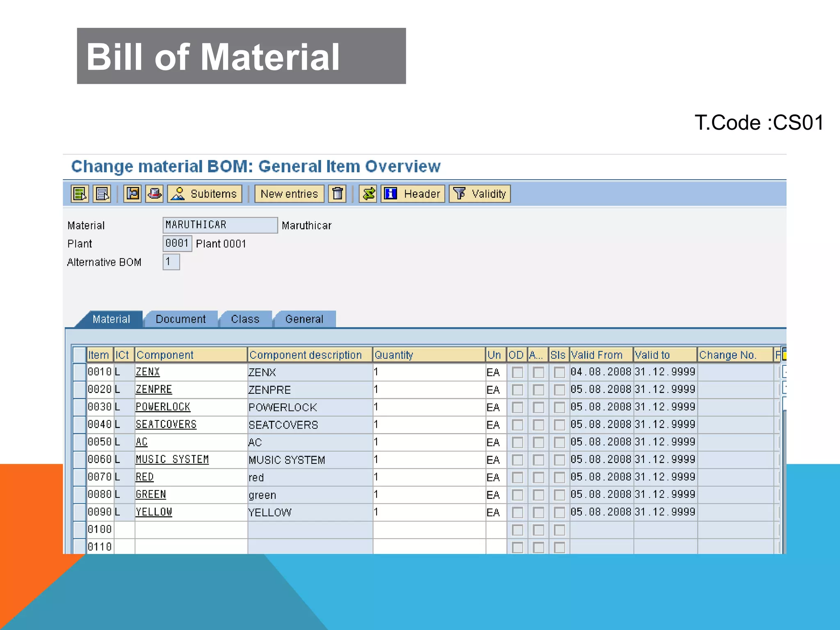The width and height of the screenshot is (840, 630).
Task: Toggle A... checkbox for item 0060
Action: click(x=538, y=460)
